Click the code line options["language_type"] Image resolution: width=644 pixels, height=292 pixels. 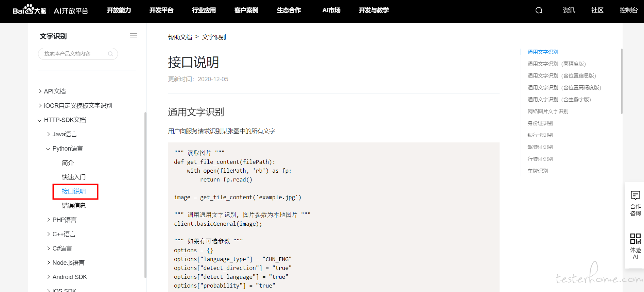233,259
